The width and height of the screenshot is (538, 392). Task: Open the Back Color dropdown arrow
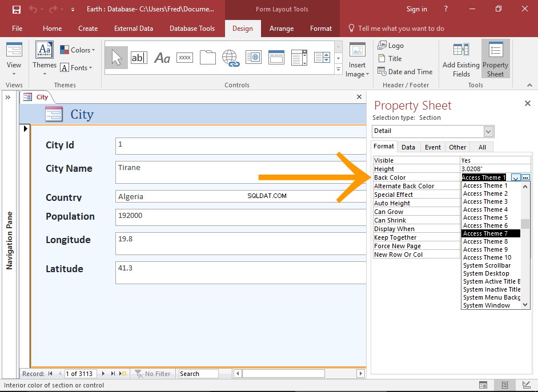[x=516, y=177]
